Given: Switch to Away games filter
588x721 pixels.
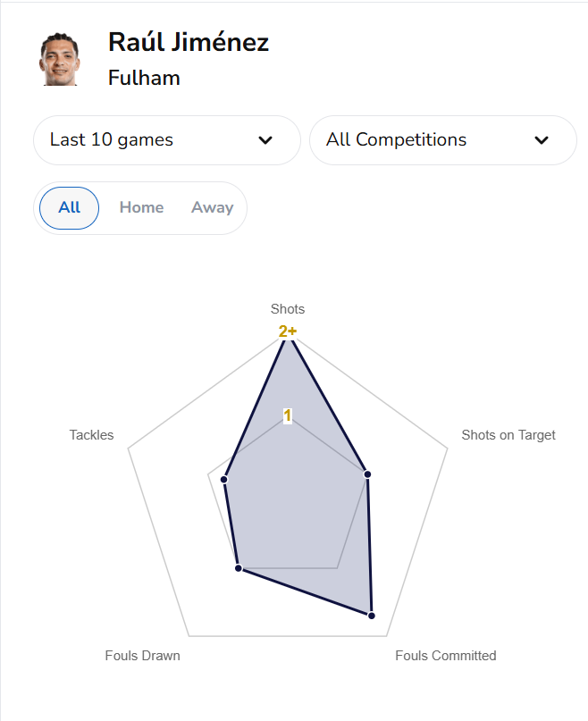Looking at the screenshot, I should 212,207.
